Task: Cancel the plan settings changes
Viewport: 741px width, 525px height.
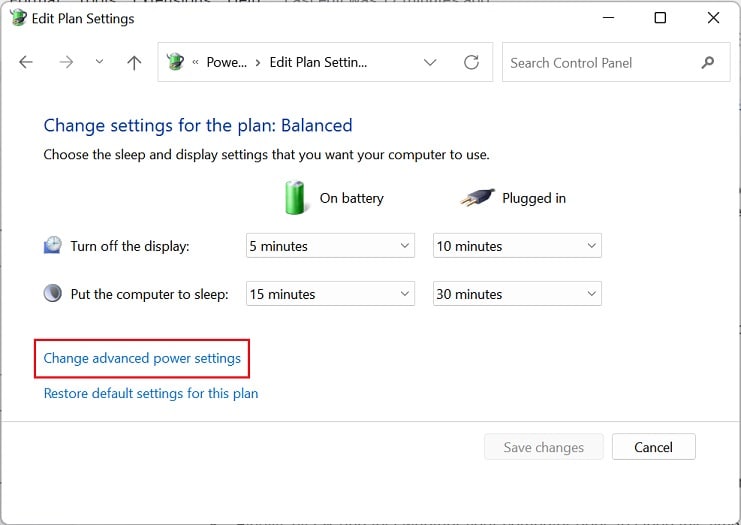Action: 654,447
